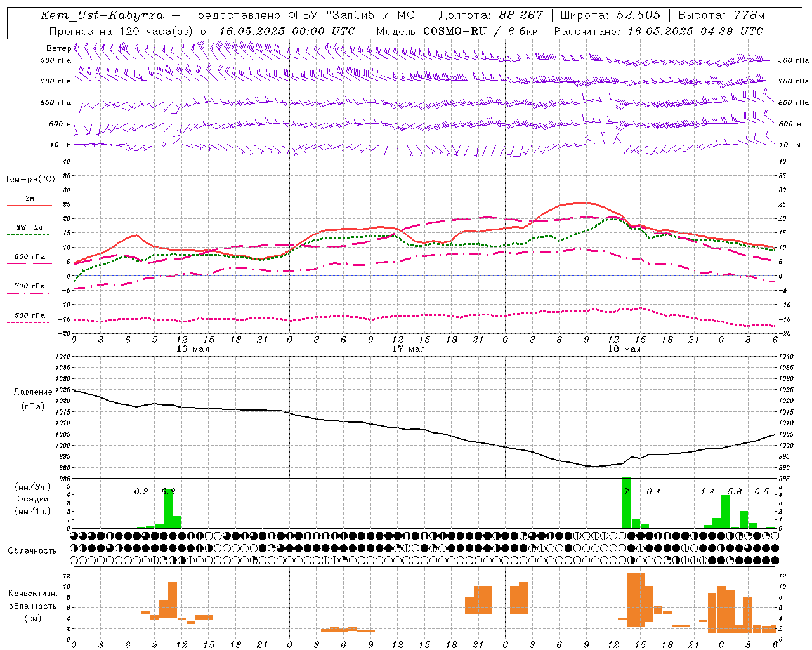812x650 pixels.
Task: Click the tallest green precipitation bar on 16 мая
Action: pos(168,508)
